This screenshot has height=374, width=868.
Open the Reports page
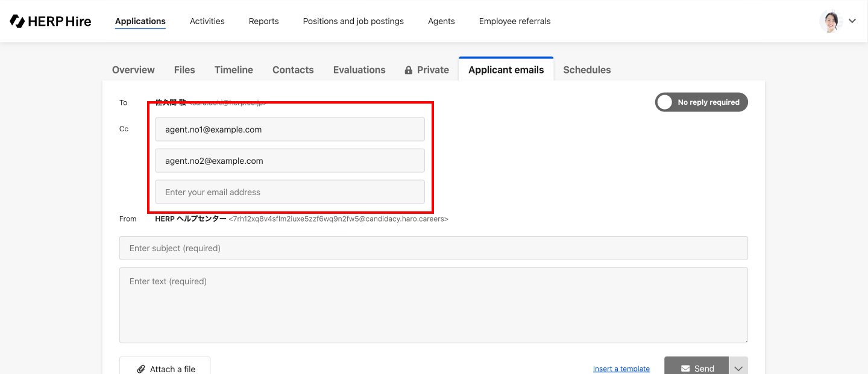point(264,21)
